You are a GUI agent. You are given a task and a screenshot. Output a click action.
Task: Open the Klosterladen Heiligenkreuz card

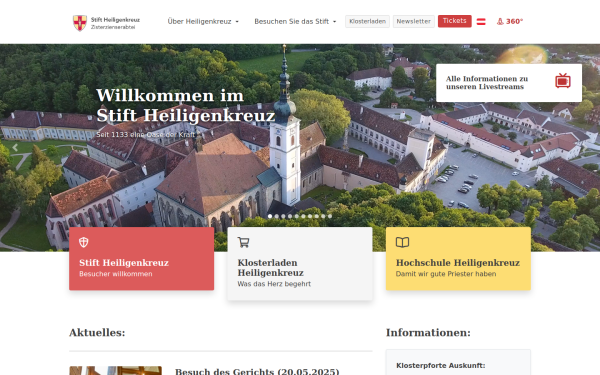(300, 264)
